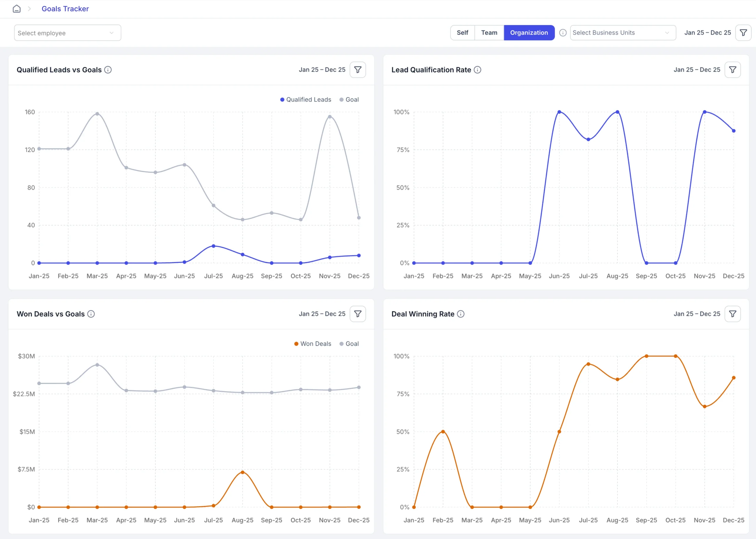Select Jul-25 point on Lead Qualification Rate
The height and width of the screenshot is (539, 756).
pyautogui.click(x=588, y=139)
